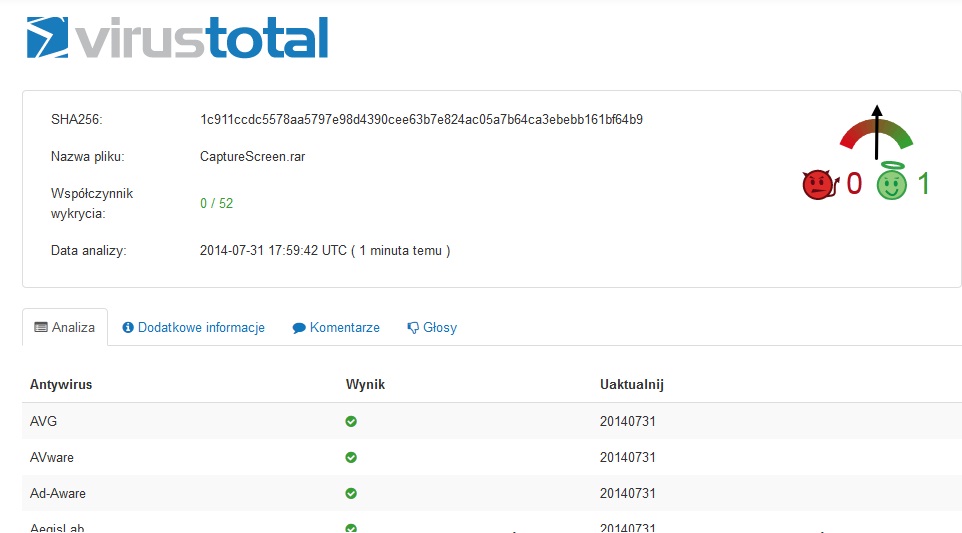Click the info icon beside Dodatkowe informacje
The width and height of the screenshot is (962, 533).
(x=128, y=328)
